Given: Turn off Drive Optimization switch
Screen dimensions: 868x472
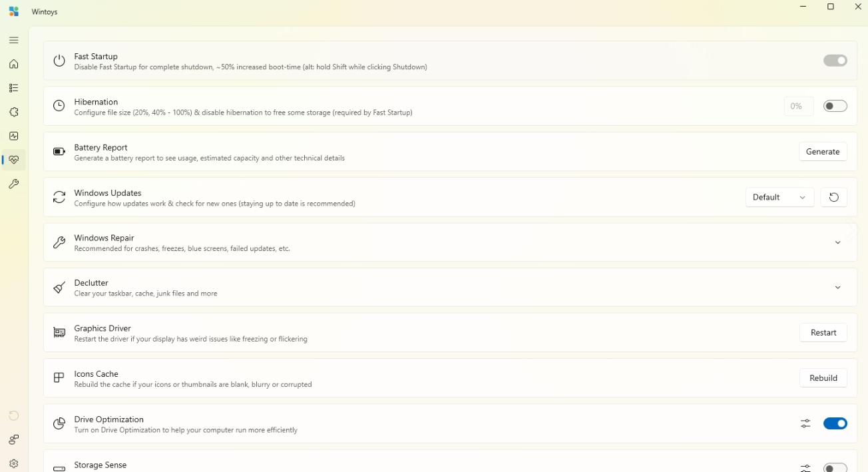Looking at the screenshot, I should (835, 423).
